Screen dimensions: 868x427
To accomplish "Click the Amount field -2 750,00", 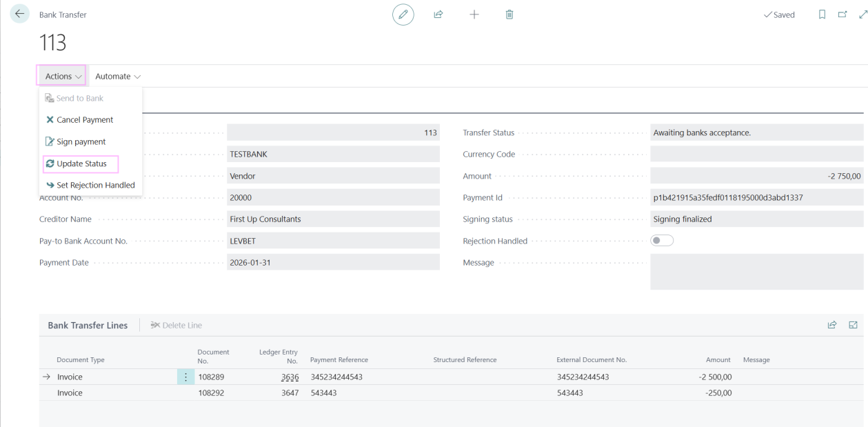I will (756, 176).
